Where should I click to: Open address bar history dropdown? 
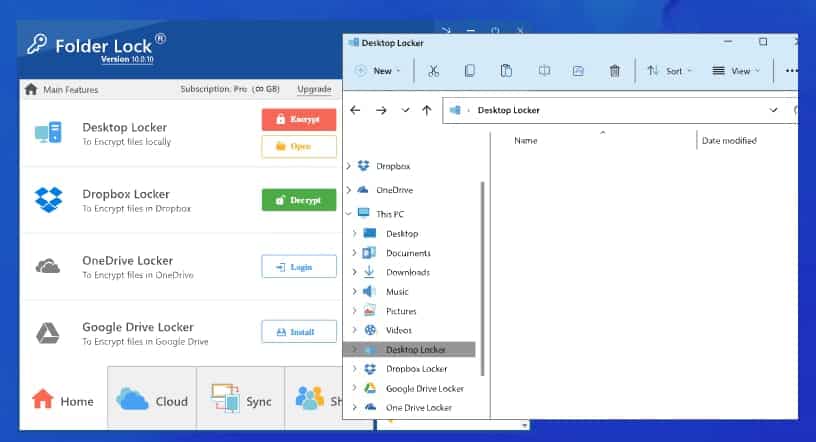(773, 110)
